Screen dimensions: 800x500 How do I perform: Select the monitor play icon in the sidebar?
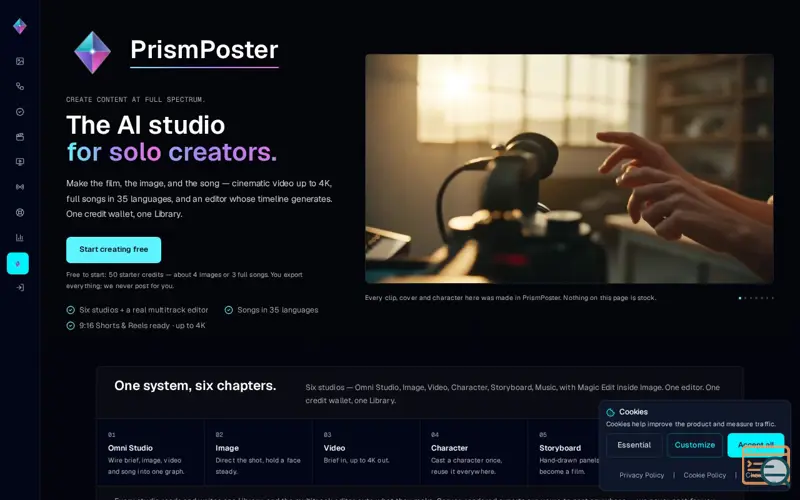[x=20, y=162]
